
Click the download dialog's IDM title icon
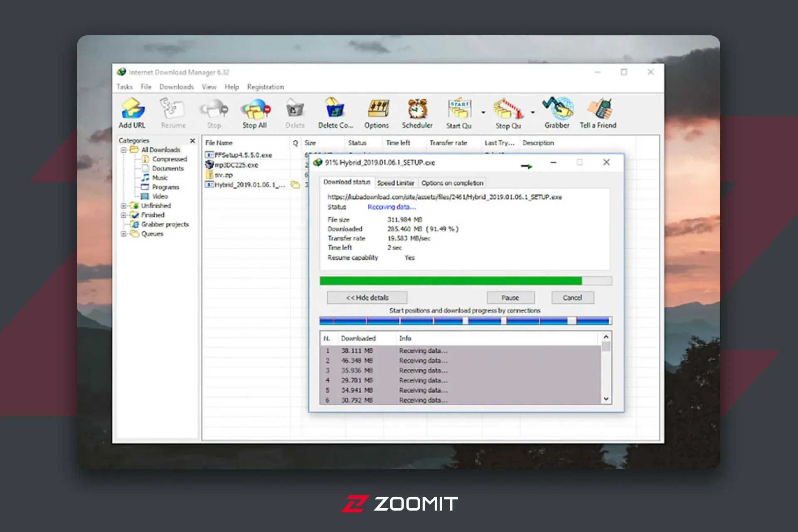click(318, 162)
